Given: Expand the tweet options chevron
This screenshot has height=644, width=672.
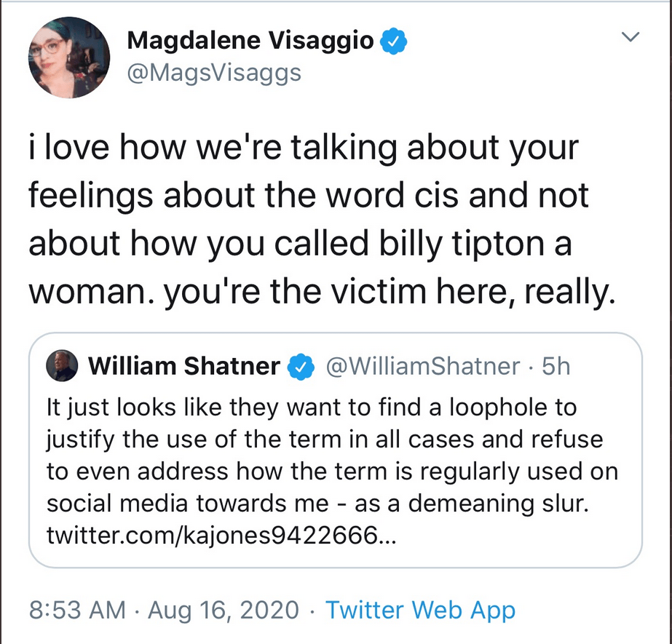Looking at the screenshot, I should [631, 36].
